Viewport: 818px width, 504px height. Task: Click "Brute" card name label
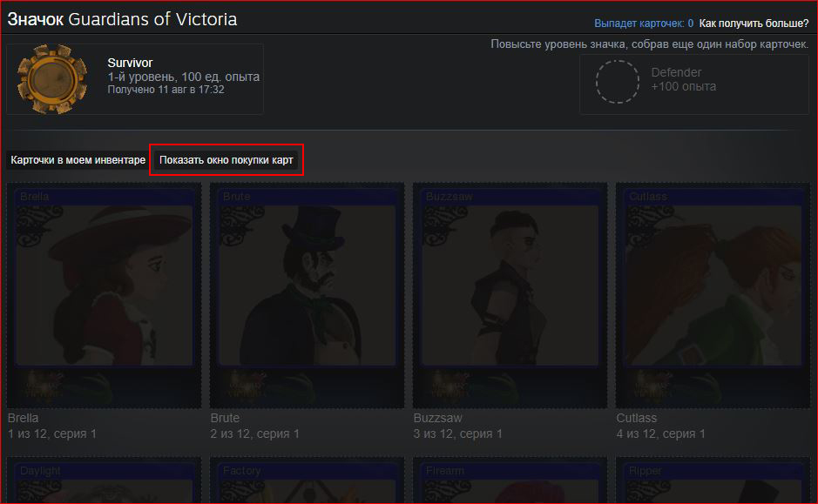pos(225,418)
